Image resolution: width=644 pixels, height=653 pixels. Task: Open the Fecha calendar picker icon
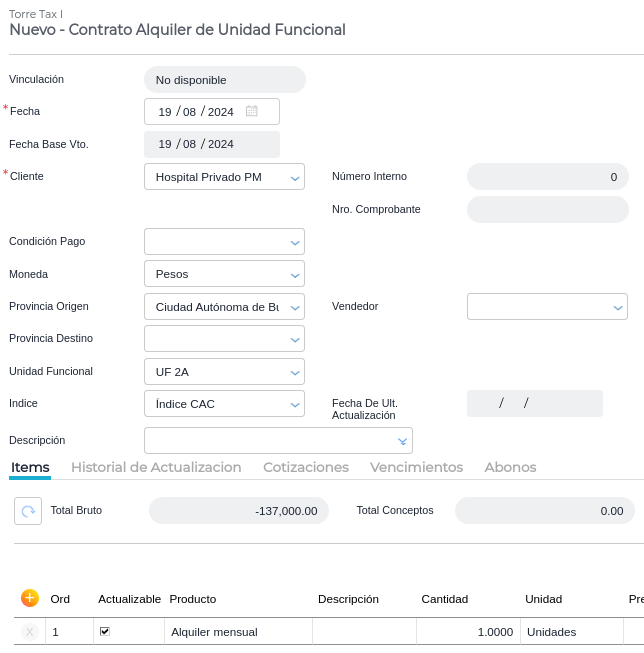pos(252,111)
